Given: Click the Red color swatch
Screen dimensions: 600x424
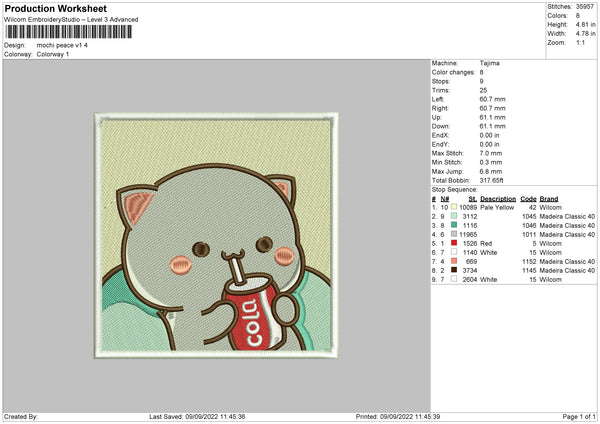Looking at the screenshot, I should coord(454,243).
